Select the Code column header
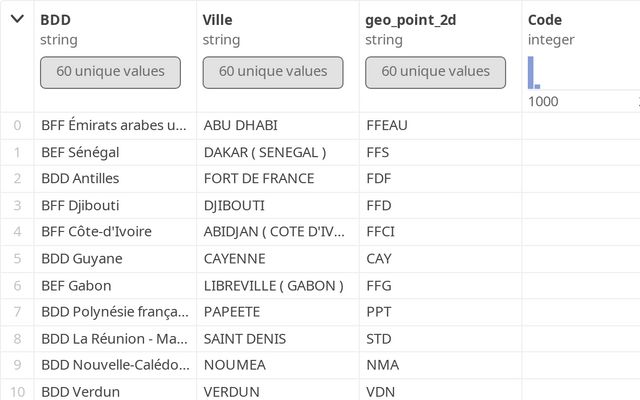This screenshot has width=640, height=400. 545,20
